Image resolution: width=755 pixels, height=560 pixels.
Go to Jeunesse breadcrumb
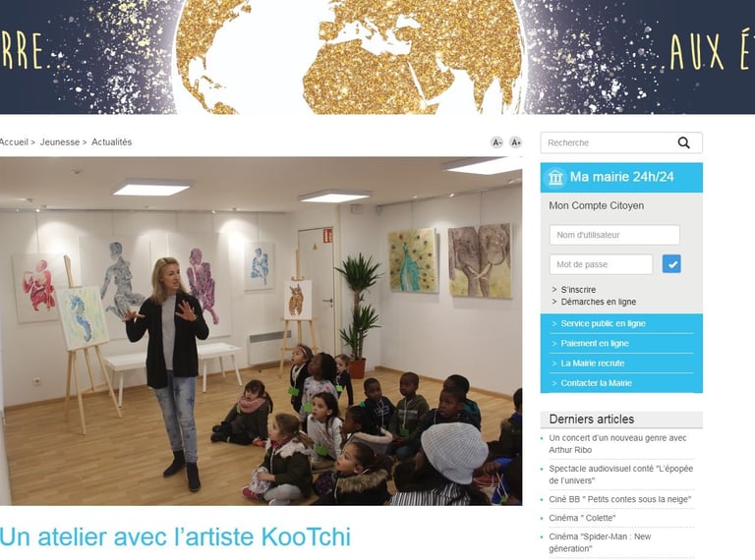tap(60, 141)
